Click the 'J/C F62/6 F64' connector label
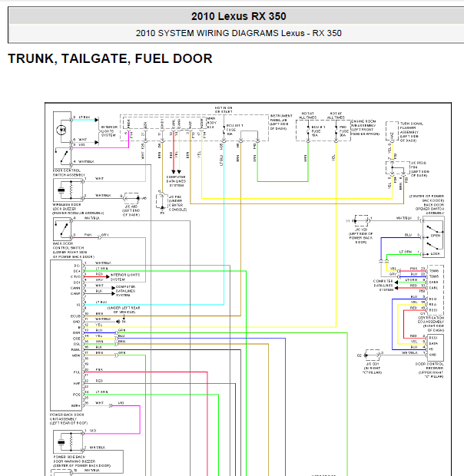464x476 pixels. tap(417, 165)
